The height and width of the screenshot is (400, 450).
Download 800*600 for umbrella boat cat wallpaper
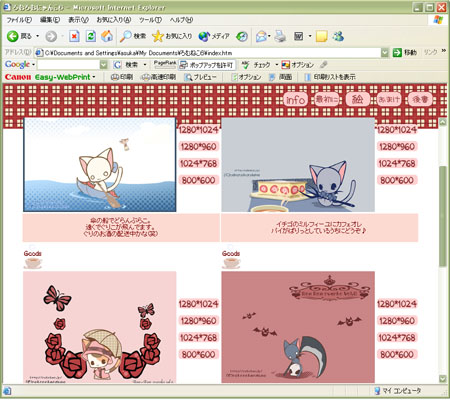(x=199, y=180)
